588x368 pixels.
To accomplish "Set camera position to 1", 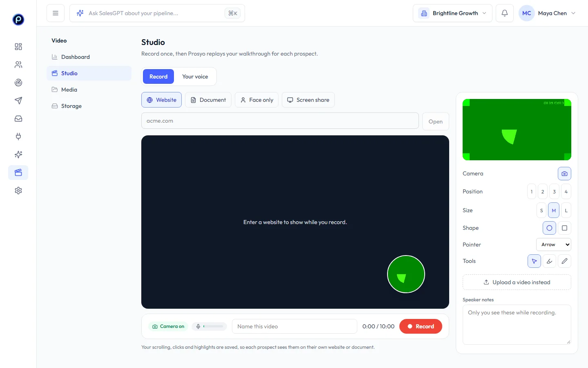I will click(x=532, y=191).
